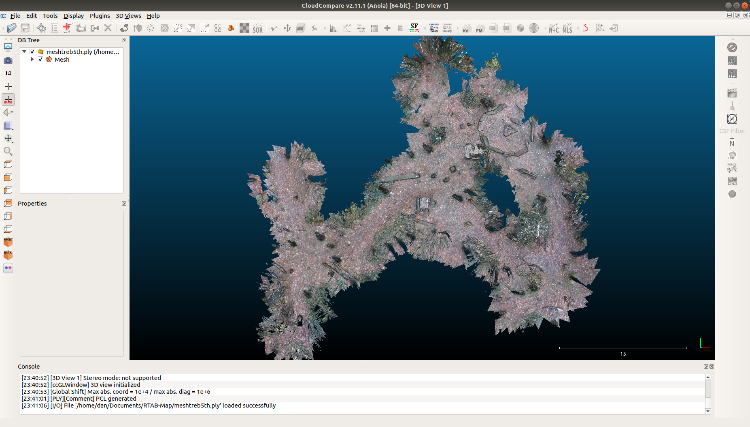
Task: Click the M-C plugin icon
Action: pos(553,28)
